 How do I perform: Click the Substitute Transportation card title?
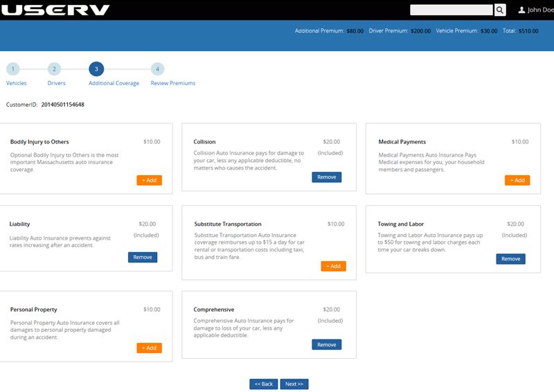[x=228, y=224]
